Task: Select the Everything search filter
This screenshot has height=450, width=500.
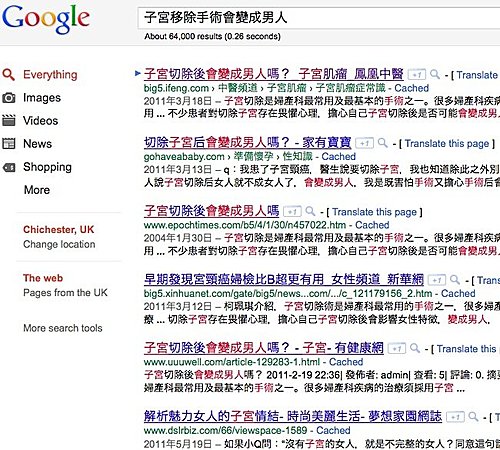Action: (x=50, y=75)
